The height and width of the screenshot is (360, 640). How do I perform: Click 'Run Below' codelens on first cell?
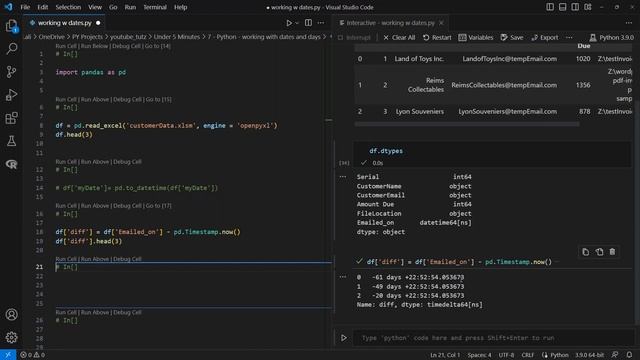click(x=94, y=46)
